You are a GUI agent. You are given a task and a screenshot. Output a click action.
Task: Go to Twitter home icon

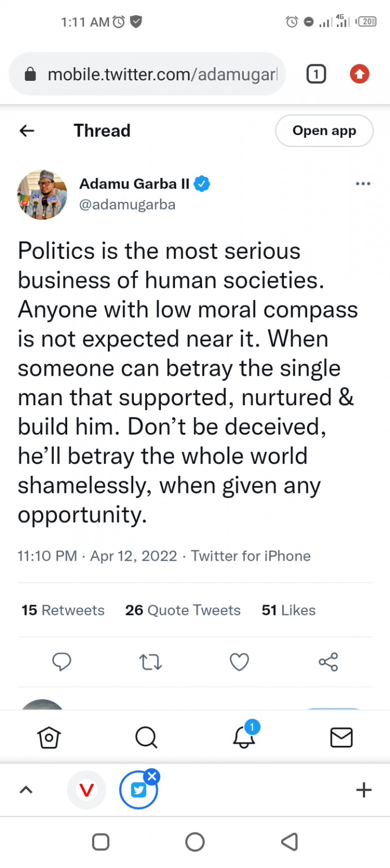click(49, 737)
